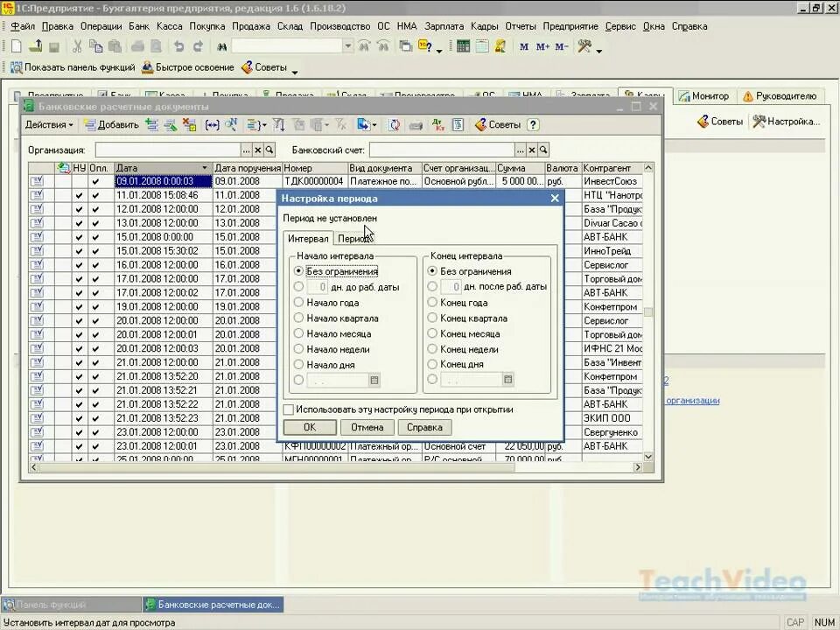Click the Настройка... button on the right panel
Image resolution: width=840 pixels, height=630 pixels.
[786, 122]
